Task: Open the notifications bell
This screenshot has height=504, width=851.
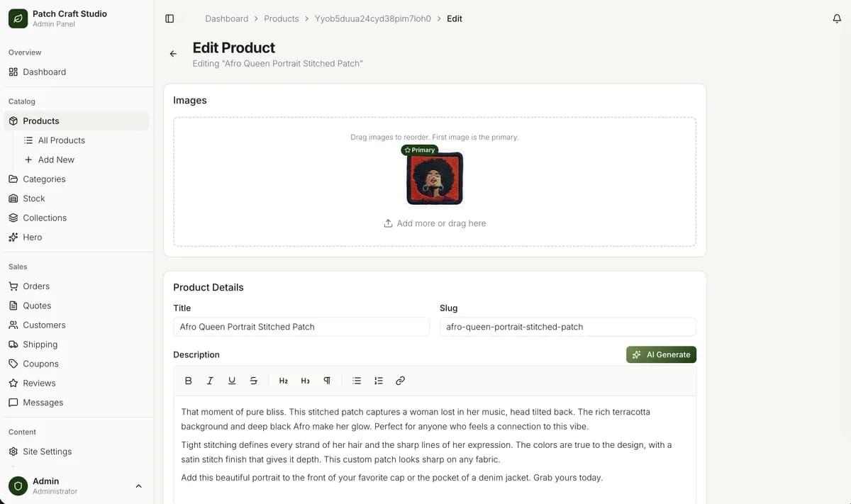Action: tap(837, 18)
